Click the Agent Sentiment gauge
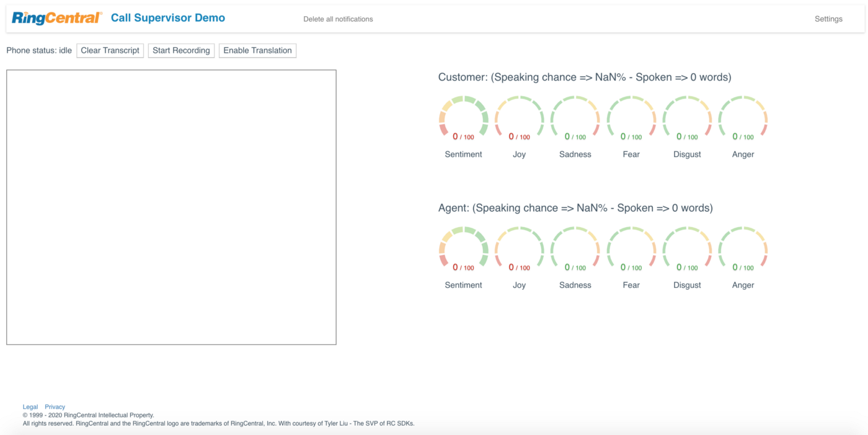Image resolution: width=868 pixels, height=435 pixels. coord(463,250)
